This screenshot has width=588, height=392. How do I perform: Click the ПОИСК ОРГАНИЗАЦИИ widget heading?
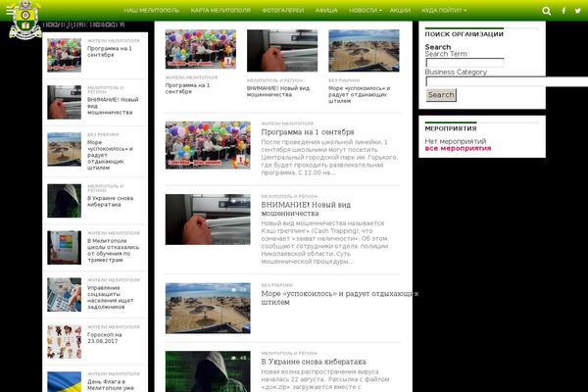(x=464, y=34)
